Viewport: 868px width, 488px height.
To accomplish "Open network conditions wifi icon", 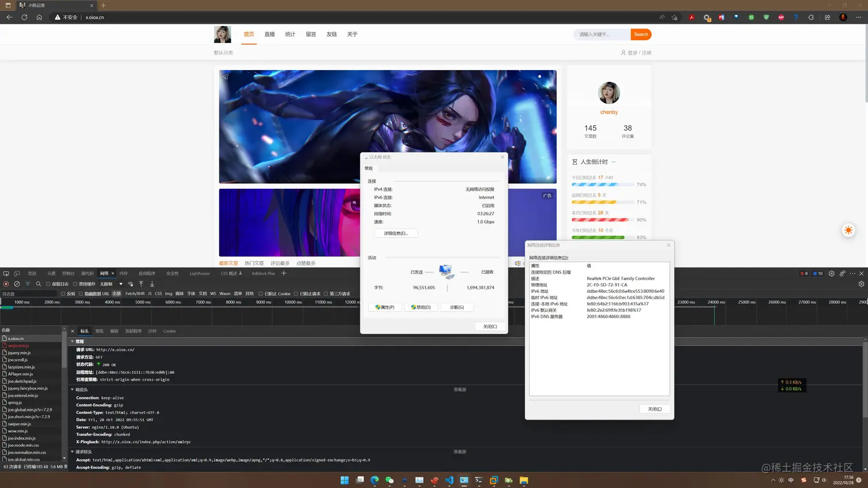I will click(130, 284).
